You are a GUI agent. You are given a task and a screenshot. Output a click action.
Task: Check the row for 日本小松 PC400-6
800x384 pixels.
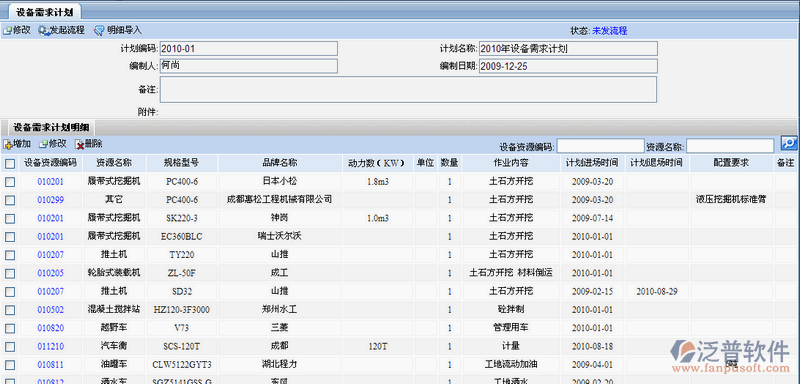[10, 182]
